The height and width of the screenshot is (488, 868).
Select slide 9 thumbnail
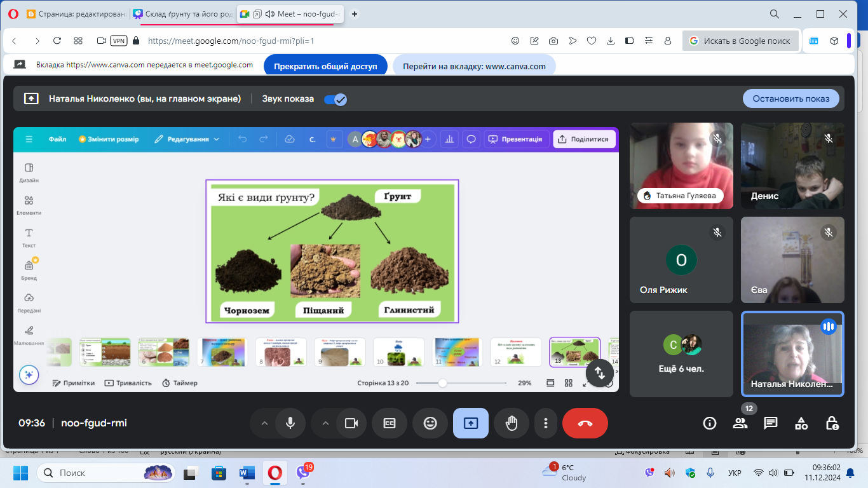340,352
